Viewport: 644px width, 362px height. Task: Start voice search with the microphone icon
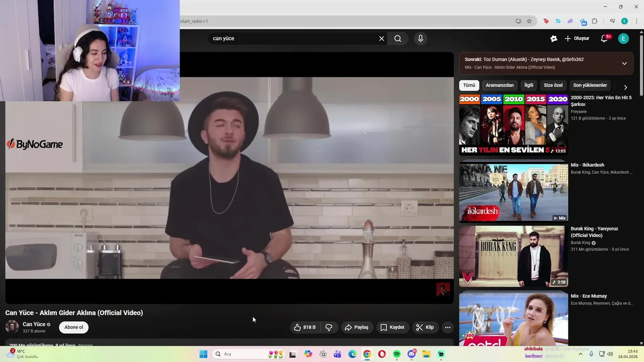[421, 38]
